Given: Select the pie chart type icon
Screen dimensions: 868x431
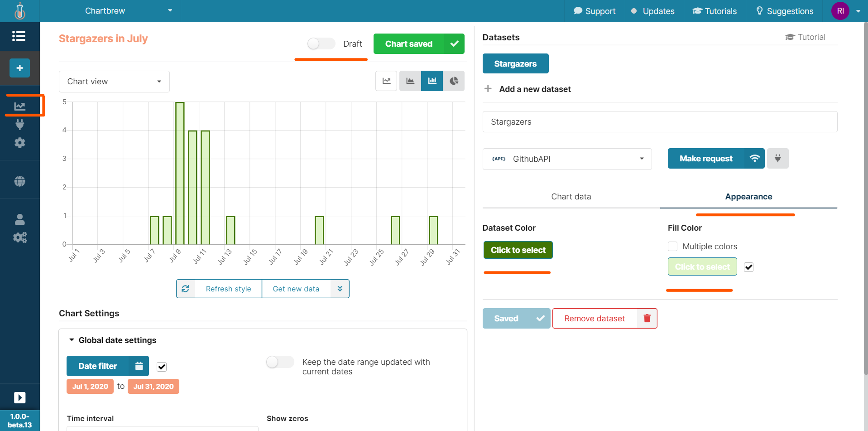Looking at the screenshot, I should point(454,81).
